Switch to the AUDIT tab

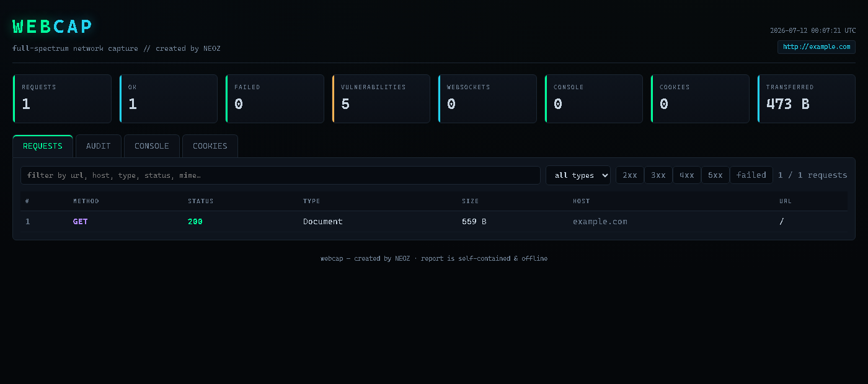point(99,146)
